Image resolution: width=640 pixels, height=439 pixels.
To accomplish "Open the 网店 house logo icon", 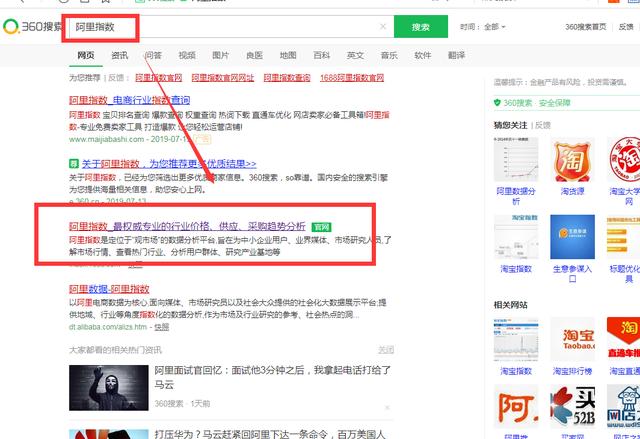I will [623, 406].
